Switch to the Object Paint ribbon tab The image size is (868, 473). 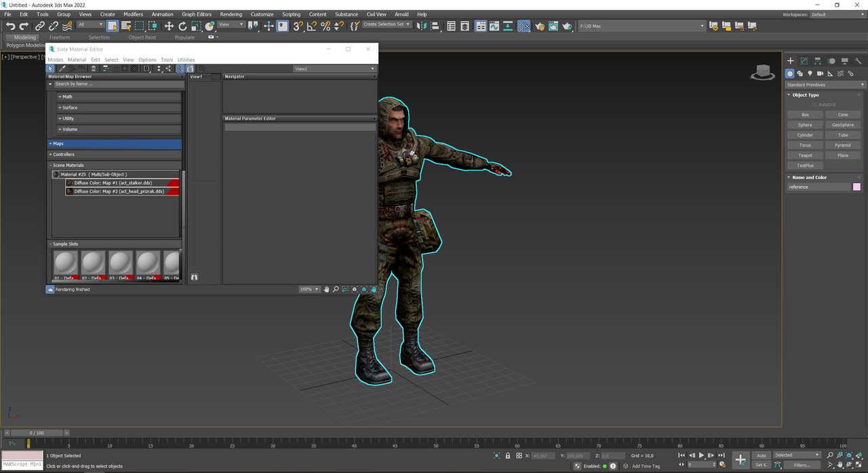(x=142, y=37)
